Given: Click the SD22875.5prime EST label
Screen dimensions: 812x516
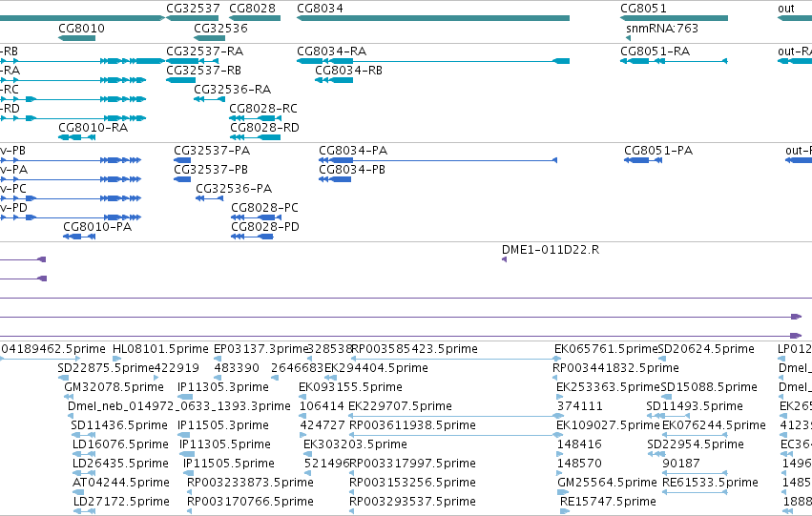Looking at the screenshot, I should click(106, 368).
